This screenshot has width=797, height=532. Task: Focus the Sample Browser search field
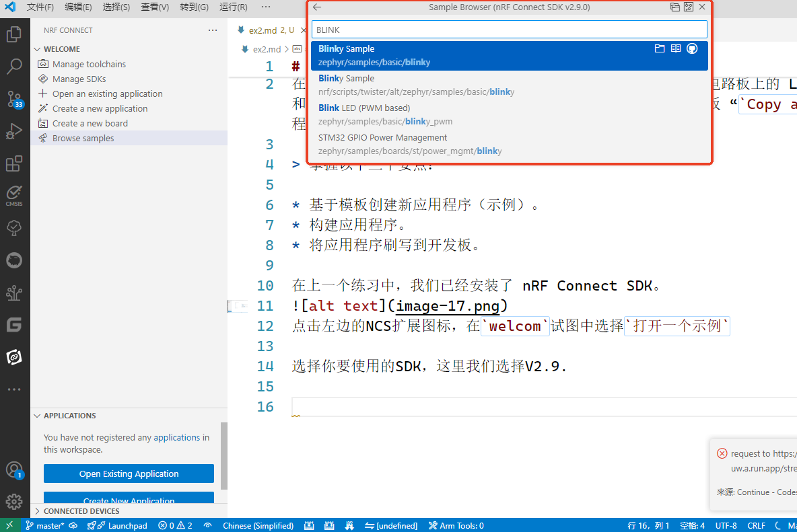[510, 30]
